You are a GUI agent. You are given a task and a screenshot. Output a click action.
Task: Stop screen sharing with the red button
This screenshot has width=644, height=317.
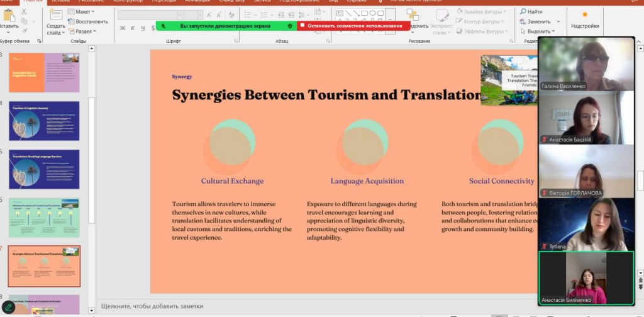353,26
